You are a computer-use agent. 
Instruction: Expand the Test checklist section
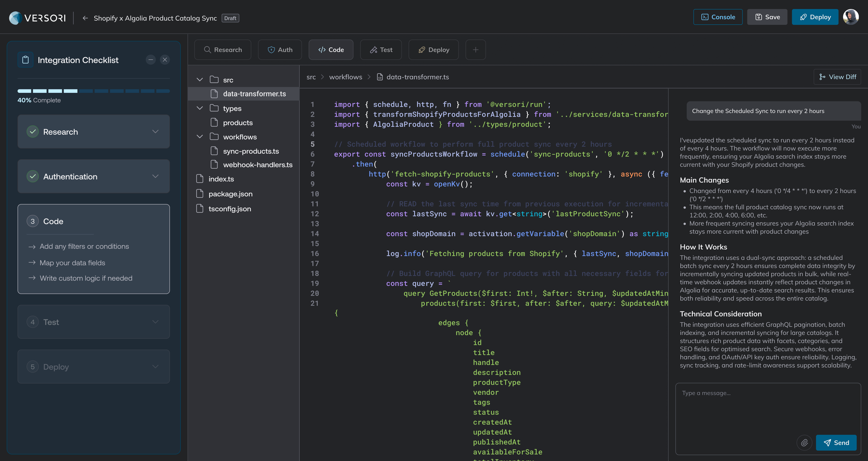155,322
